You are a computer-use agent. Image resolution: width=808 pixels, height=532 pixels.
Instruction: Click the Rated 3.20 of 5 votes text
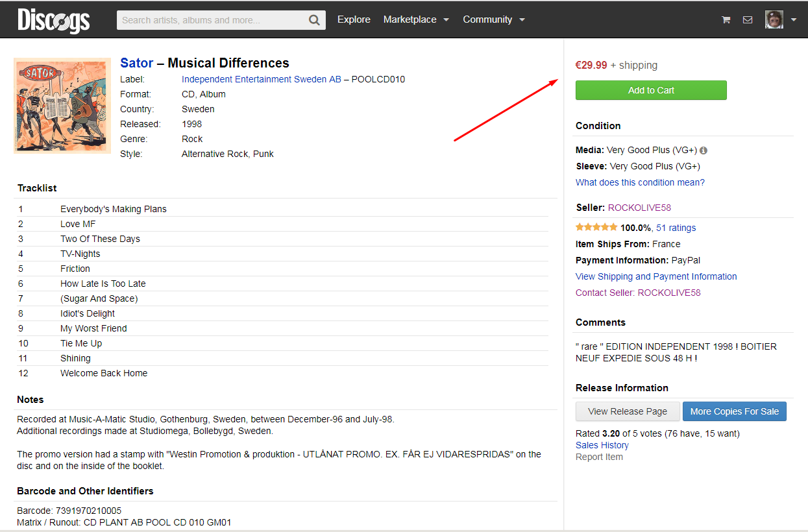(657, 433)
